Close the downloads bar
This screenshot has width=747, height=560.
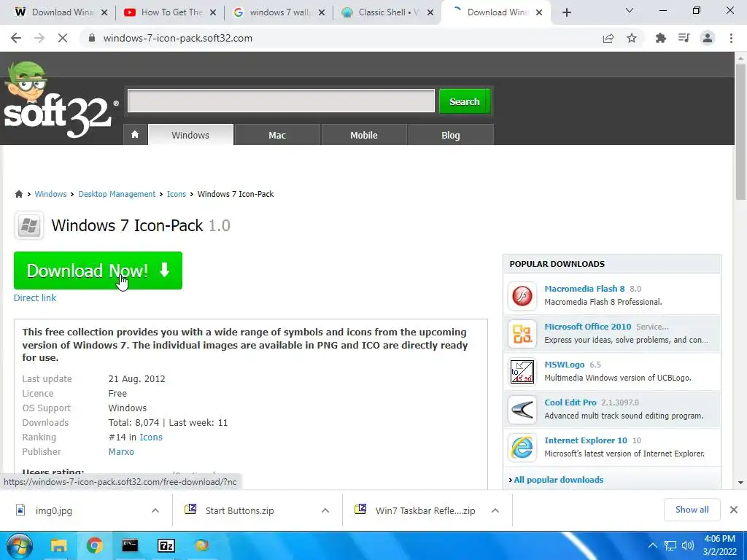click(734, 510)
